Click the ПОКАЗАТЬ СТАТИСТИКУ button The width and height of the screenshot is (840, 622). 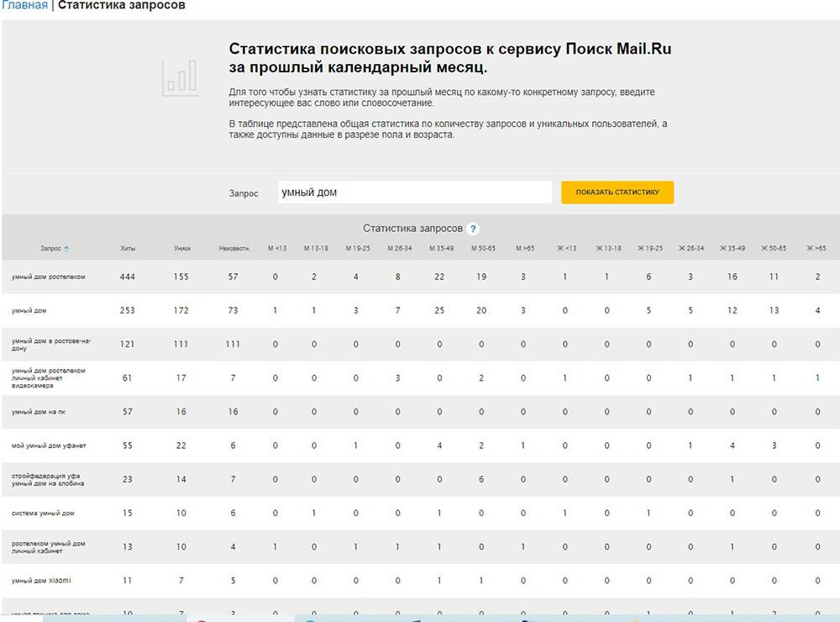[x=617, y=192]
